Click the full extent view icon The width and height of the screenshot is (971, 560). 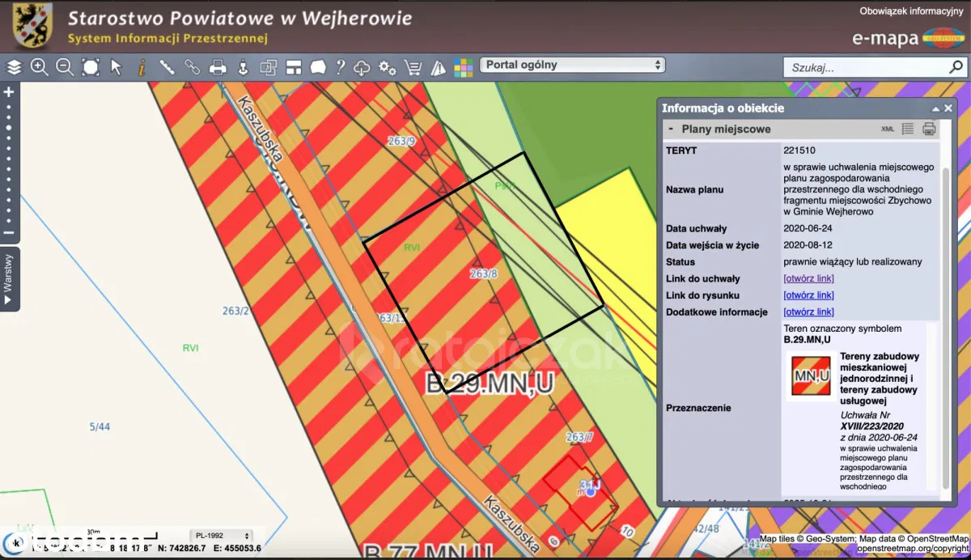91,67
